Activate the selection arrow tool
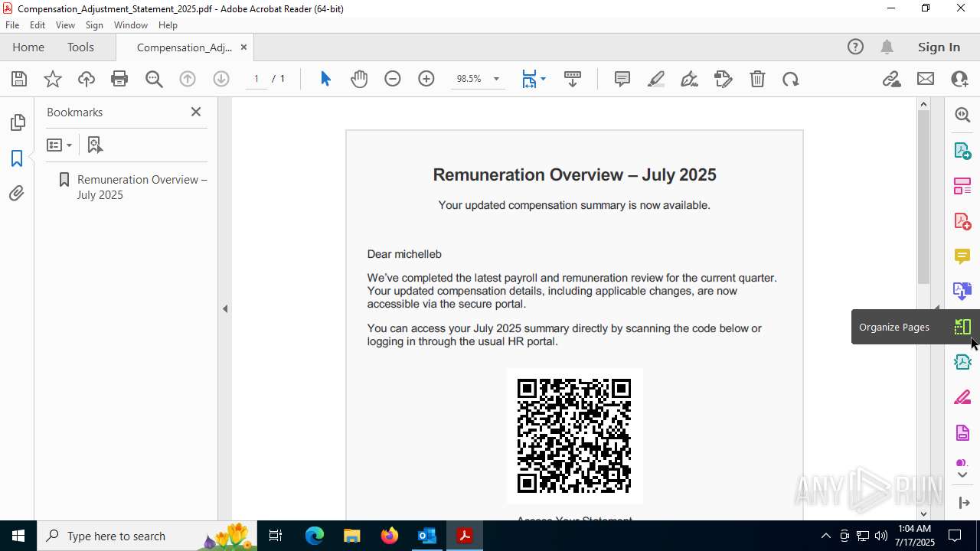 click(325, 79)
